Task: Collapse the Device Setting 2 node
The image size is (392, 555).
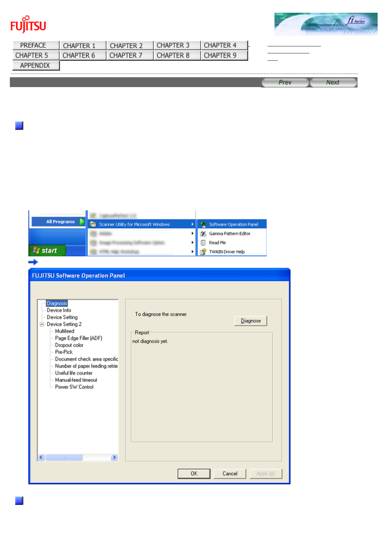Action: pos(42,324)
